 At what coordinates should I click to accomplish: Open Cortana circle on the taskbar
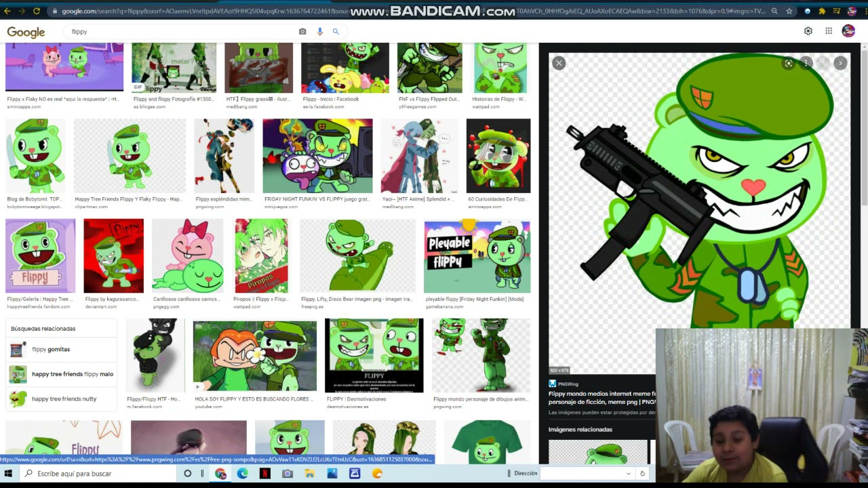click(x=188, y=474)
